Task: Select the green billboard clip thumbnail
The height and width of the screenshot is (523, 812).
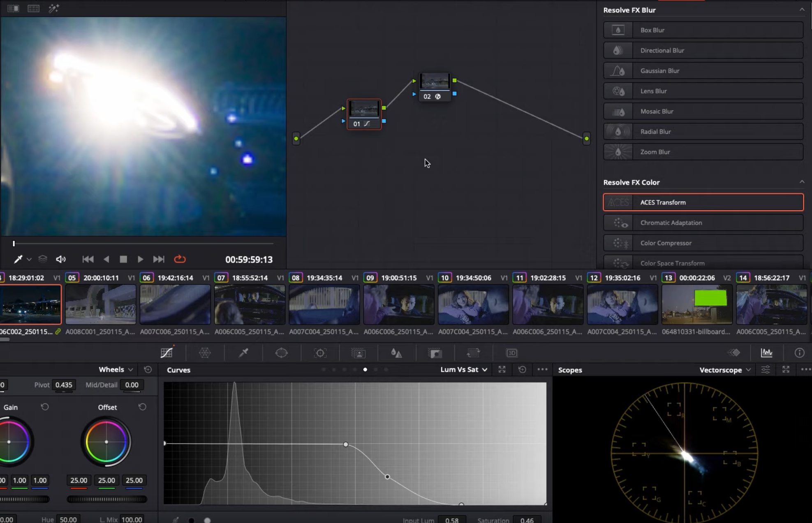Action: pos(696,305)
